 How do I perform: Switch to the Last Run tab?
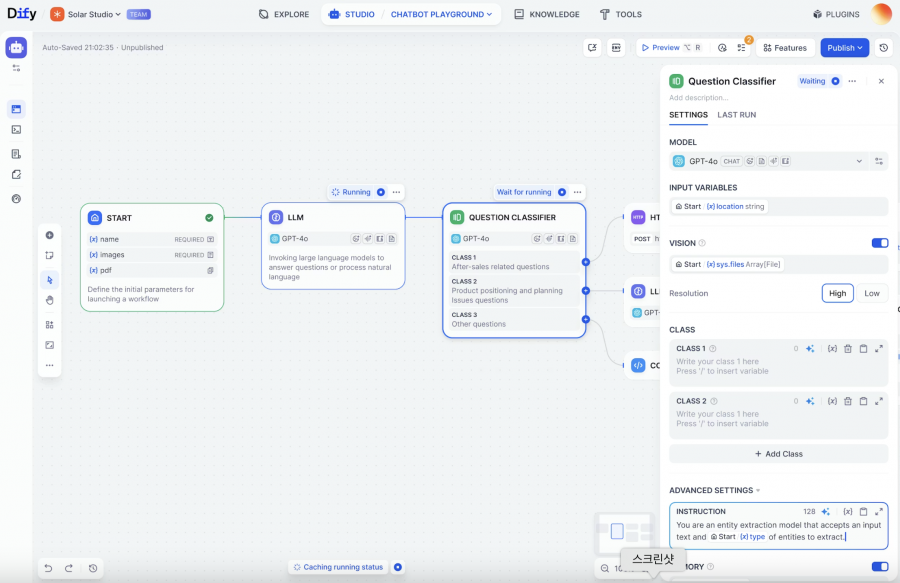coord(737,115)
